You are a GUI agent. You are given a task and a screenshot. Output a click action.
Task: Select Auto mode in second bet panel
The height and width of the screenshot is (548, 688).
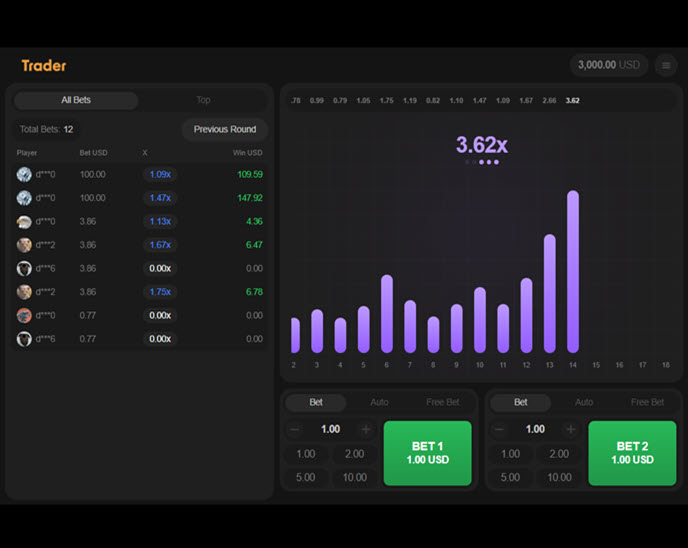584,402
